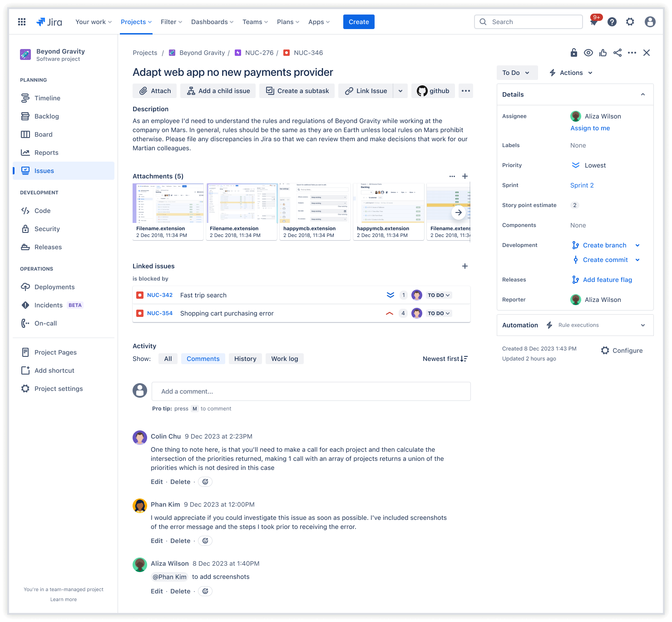Open the Board view
Screen dimensions: 672x622
(44, 134)
